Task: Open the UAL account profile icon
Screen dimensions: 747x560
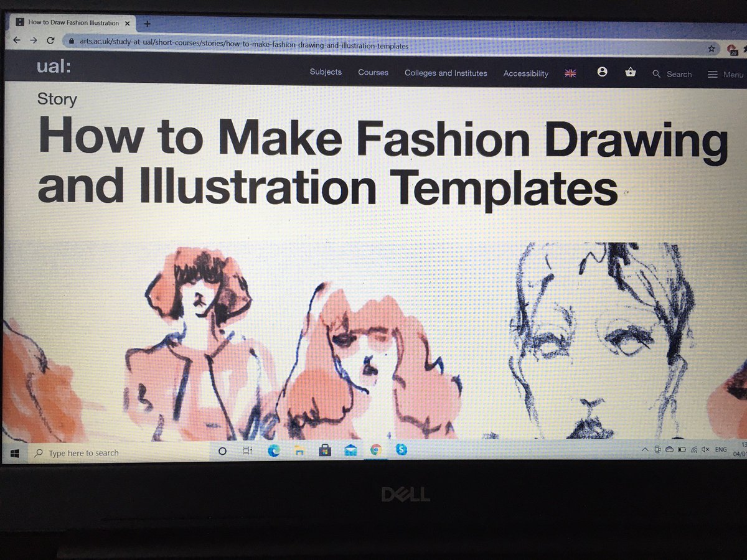Action: pyautogui.click(x=602, y=72)
